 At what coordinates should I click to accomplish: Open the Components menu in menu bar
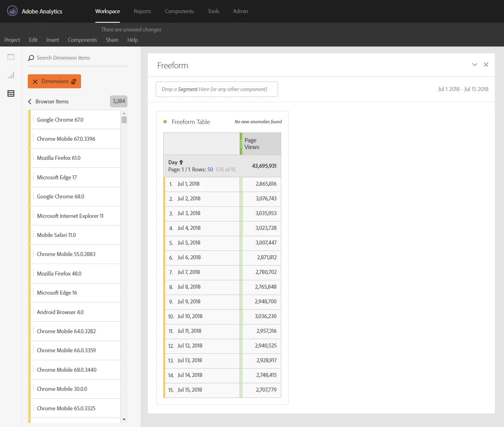click(82, 40)
